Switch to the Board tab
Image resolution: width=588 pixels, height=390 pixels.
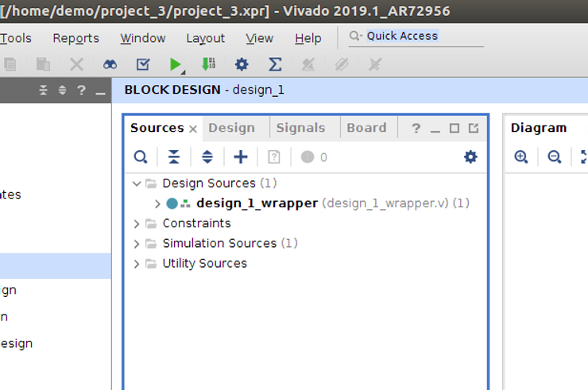(366, 128)
